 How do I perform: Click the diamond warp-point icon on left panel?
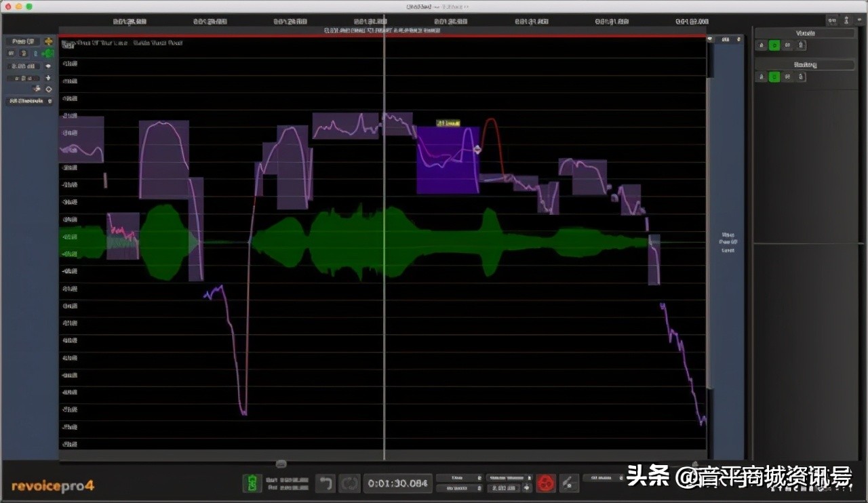(48, 89)
